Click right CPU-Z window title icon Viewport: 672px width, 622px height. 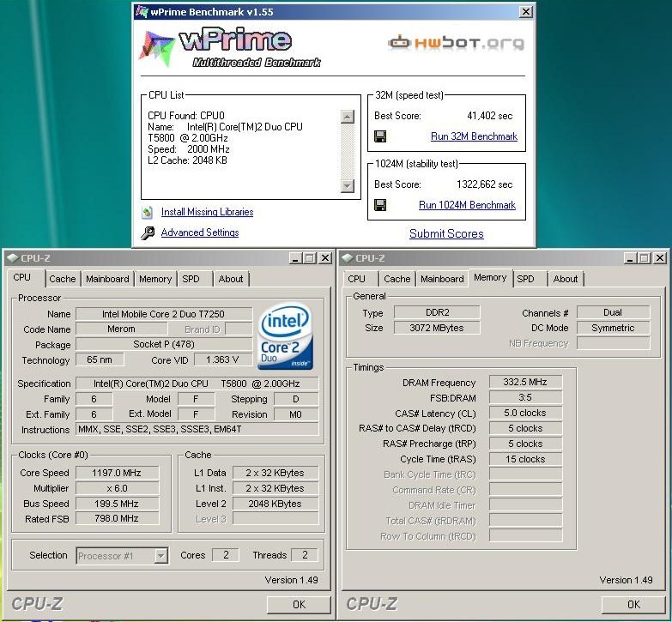347,258
